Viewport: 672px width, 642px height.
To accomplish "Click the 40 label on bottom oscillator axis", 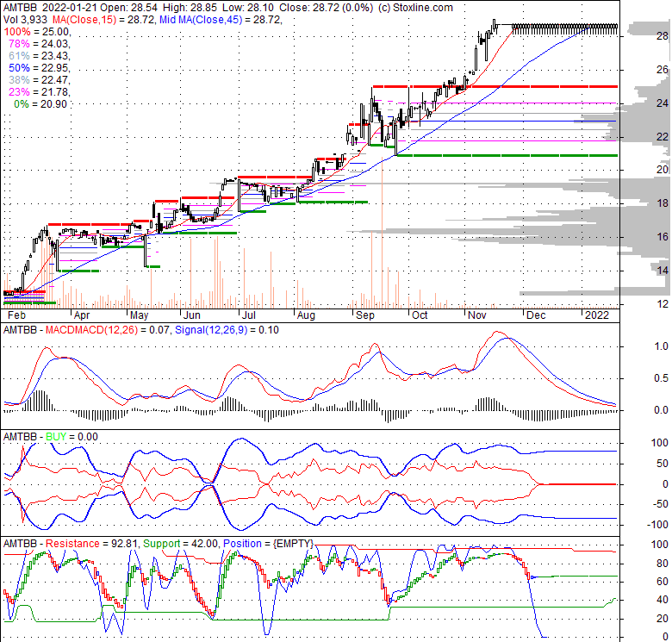I will coord(663,600).
